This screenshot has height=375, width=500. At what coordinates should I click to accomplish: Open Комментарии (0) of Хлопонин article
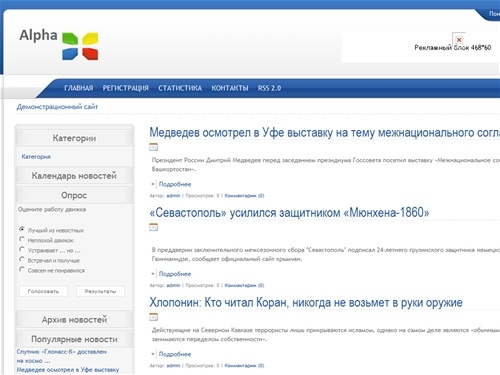(x=244, y=366)
